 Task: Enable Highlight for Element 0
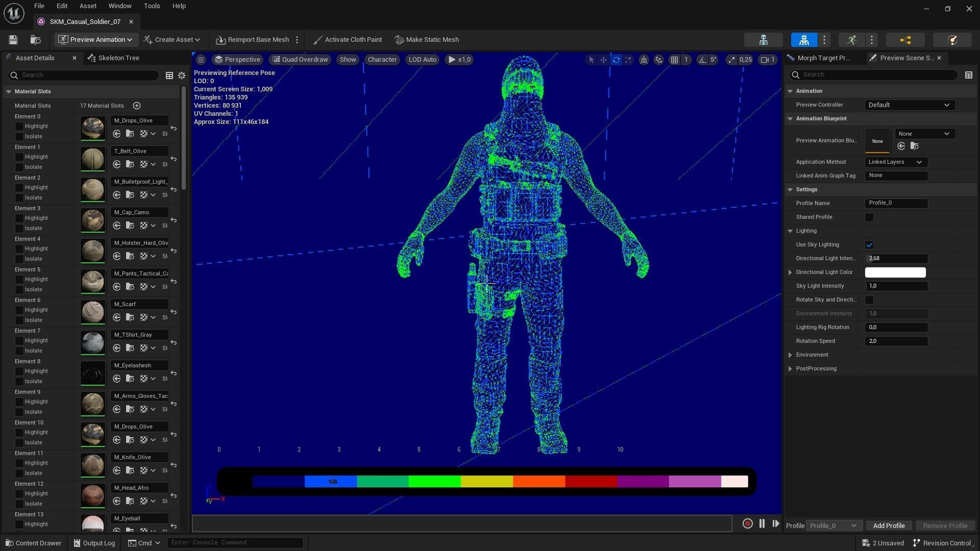[x=19, y=126]
